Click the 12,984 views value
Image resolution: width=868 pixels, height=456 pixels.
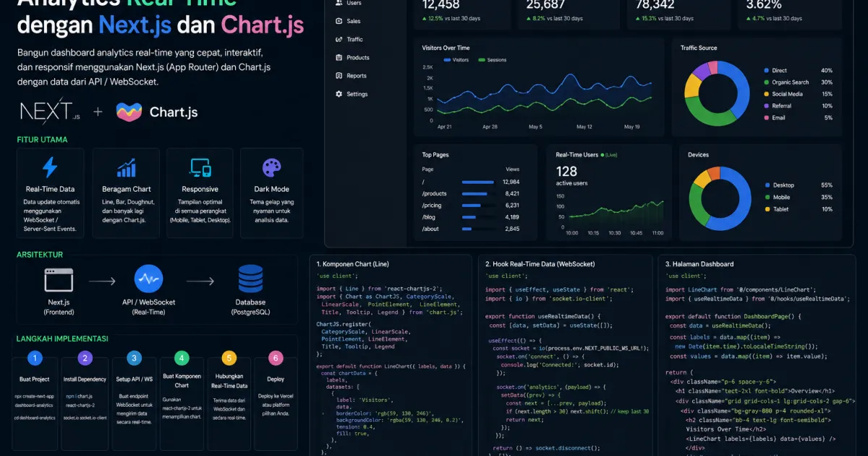click(x=511, y=182)
